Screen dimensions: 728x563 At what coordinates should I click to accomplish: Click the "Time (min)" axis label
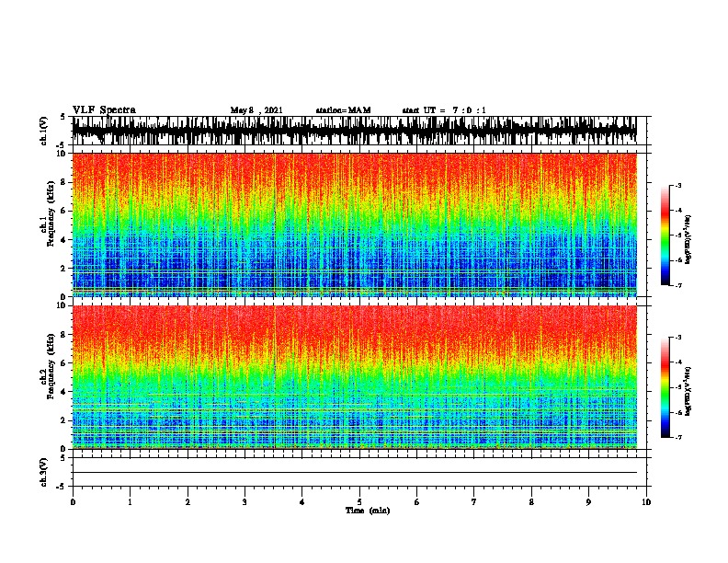tap(368, 511)
